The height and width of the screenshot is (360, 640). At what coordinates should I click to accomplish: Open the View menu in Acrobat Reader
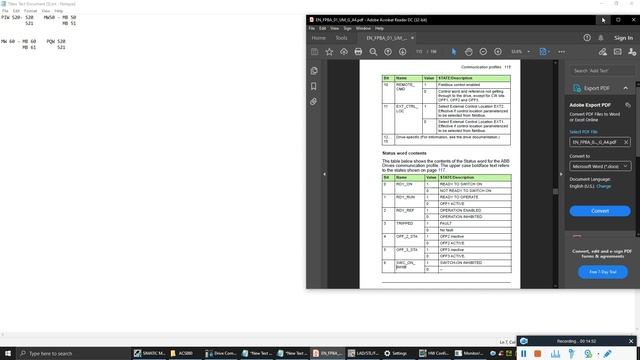(335, 28)
